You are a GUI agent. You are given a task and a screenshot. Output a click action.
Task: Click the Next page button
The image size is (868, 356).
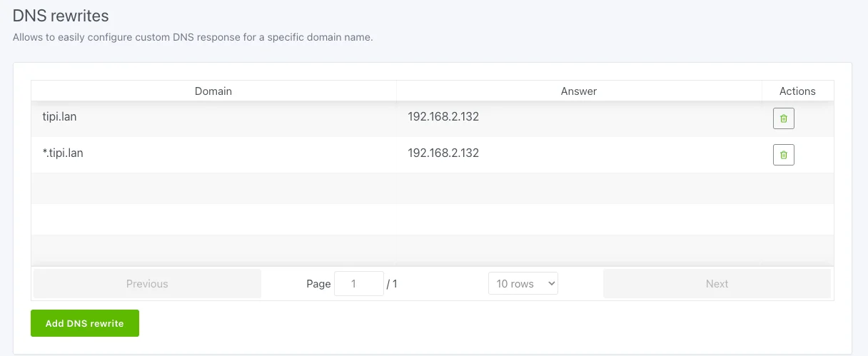point(717,283)
